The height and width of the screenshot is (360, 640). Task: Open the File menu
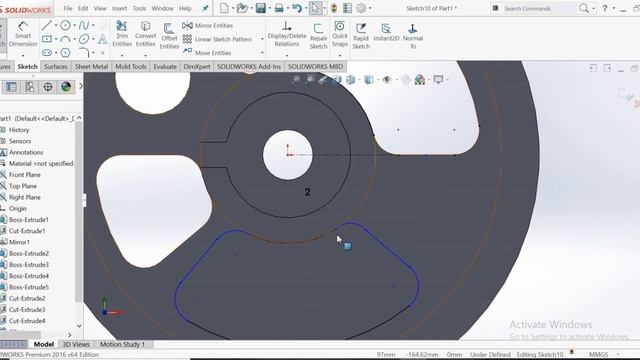tap(68, 8)
